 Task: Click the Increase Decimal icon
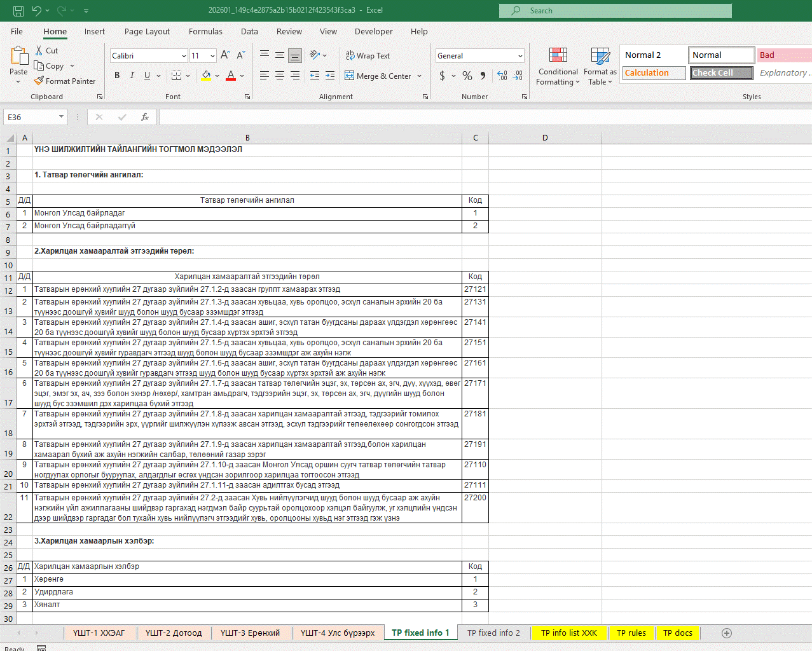click(x=502, y=76)
